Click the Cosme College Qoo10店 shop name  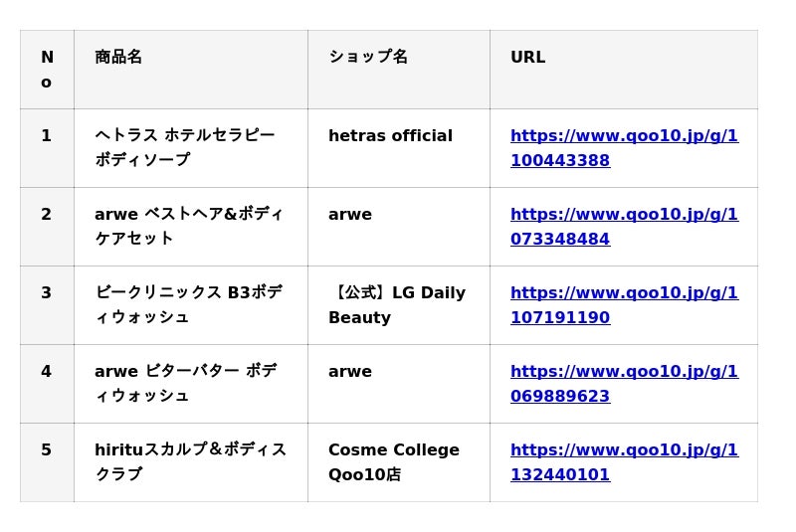tap(394, 462)
